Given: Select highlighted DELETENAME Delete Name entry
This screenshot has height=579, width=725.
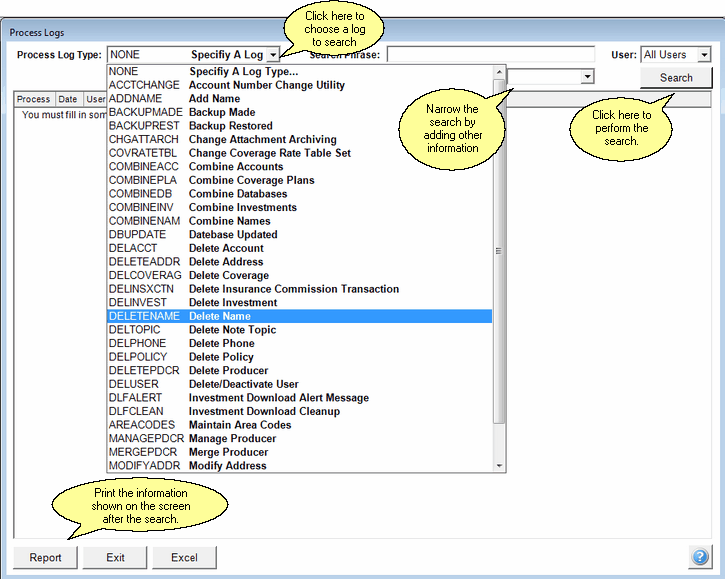Looking at the screenshot, I should pyautogui.click(x=300, y=316).
